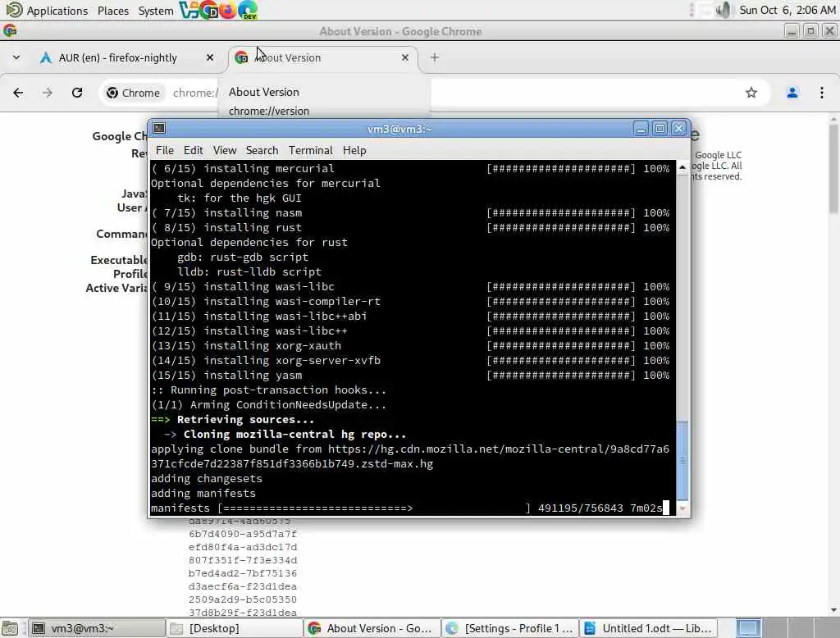840x638 pixels.
Task: Close the vm3@vm3 terminal window
Action: (678, 129)
